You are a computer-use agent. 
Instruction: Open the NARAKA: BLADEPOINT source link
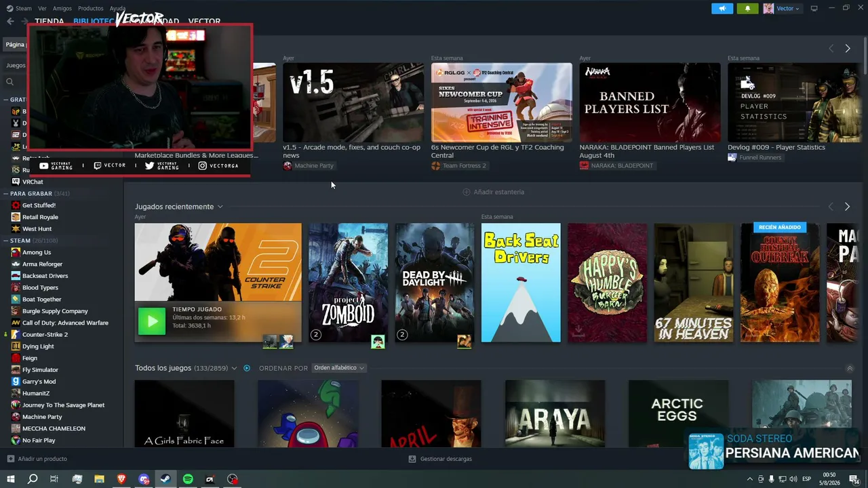coord(622,166)
